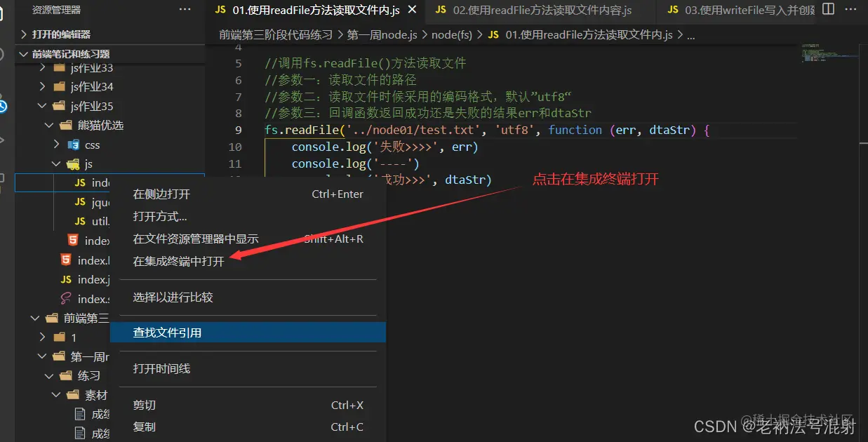Click the trailing ... breadcrumb item
Screen dimensions: 868x442
[x=691, y=34]
